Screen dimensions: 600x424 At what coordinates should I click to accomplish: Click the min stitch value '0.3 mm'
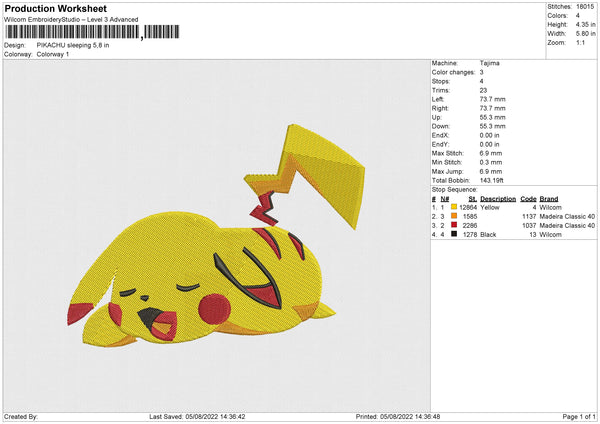(491, 162)
